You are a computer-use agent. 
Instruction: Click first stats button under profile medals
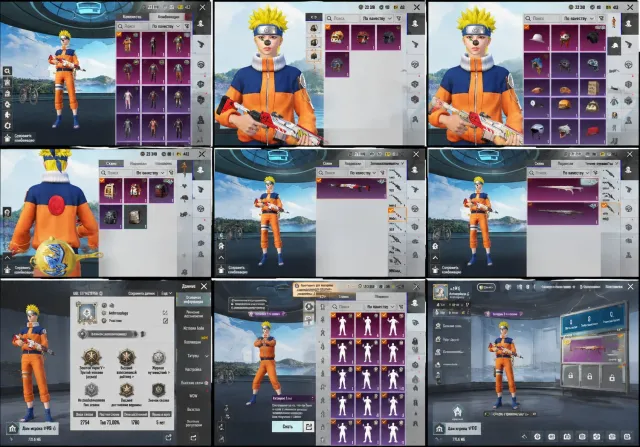coord(84,414)
